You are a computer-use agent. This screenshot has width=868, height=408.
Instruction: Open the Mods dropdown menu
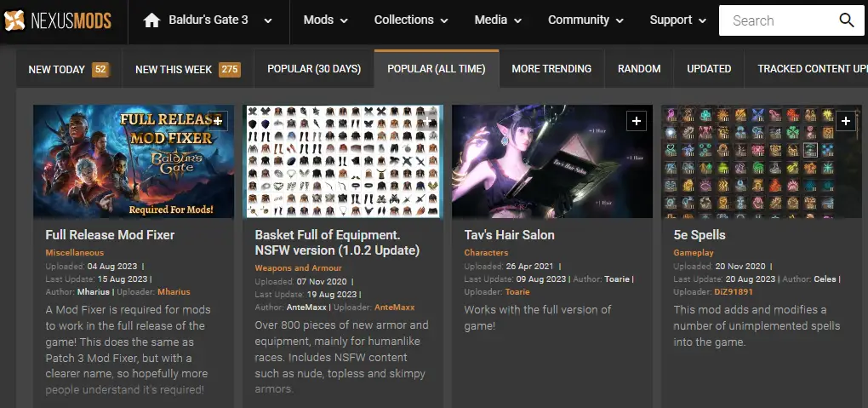[325, 20]
